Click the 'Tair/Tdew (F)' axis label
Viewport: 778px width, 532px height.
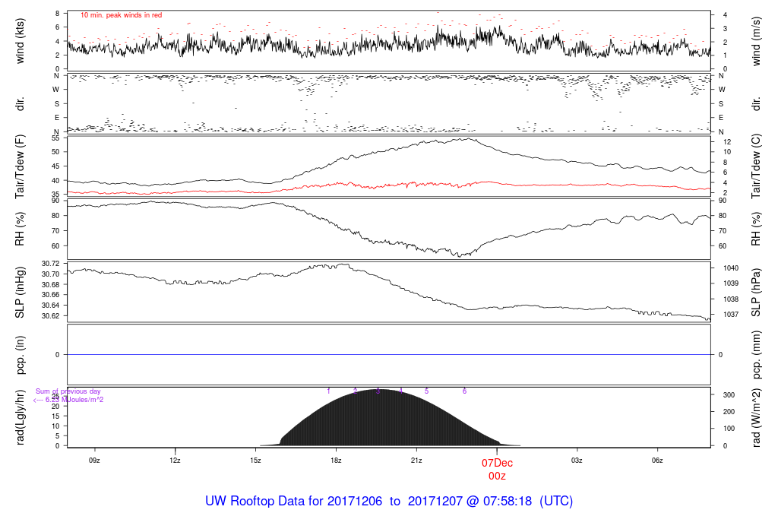[20, 166]
